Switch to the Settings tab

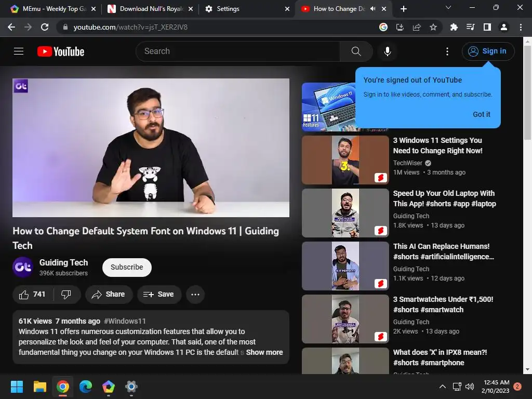pyautogui.click(x=247, y=9)
